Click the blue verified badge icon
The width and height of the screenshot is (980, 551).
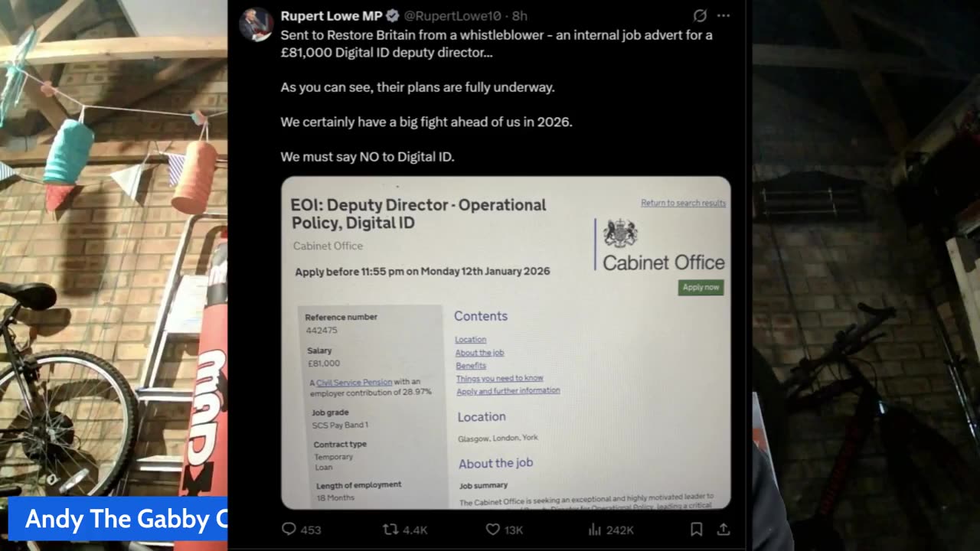392,16
